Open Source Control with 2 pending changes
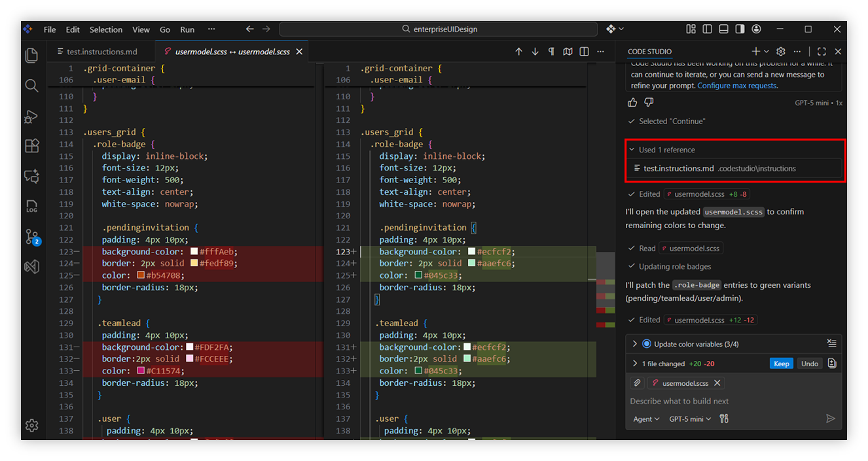Viewport: 868px width, 461px height. (x=32, y=237)
